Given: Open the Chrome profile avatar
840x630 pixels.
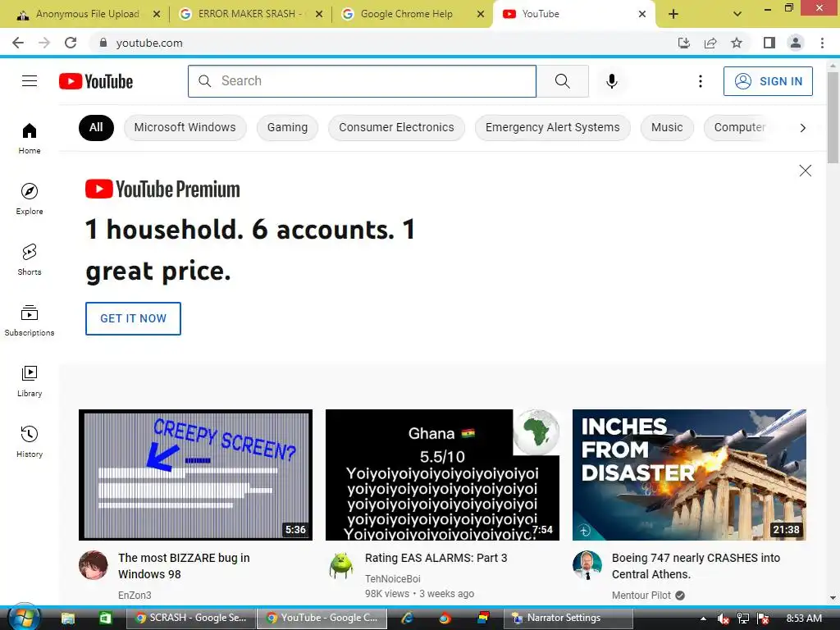Looking at the screenshot, I should pyautogui.click(x=796, y=43).
